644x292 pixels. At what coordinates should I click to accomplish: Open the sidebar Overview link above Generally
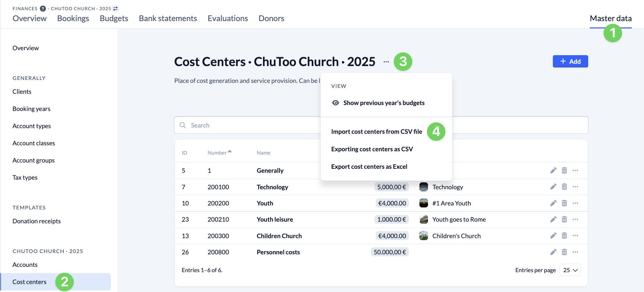click(26, 48)
